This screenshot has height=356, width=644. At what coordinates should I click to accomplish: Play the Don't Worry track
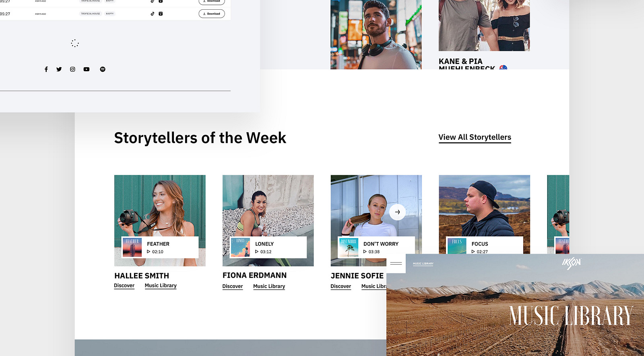(365, 252)
